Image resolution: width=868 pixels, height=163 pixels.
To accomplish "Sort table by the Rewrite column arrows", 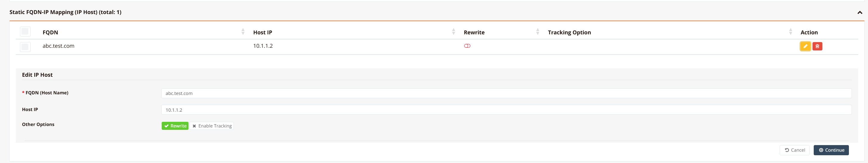I will pos(538,32).
